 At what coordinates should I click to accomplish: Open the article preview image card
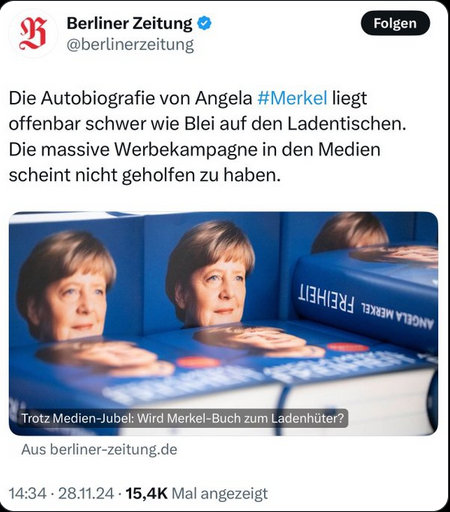pyautogui.click(x=223, y=323)
